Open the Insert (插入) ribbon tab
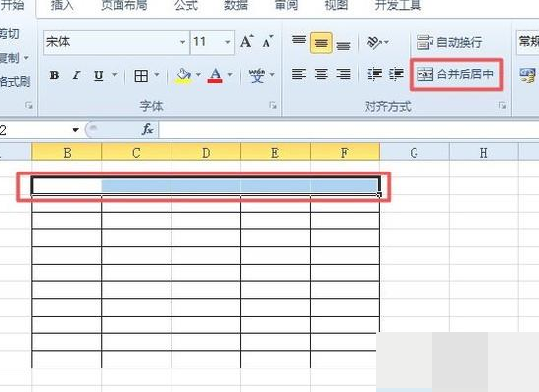Image resolution: width=539 pixels, height=392 pixels. pyautogui.click(x=62, y=5)
